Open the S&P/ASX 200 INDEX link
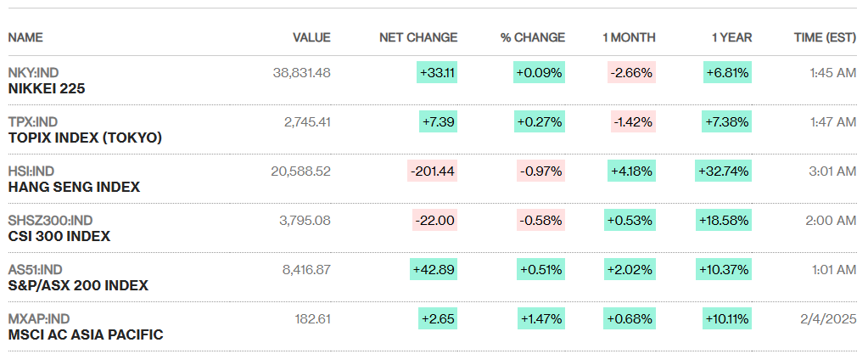The height and width of the screenshot is (354, 868). [x=78, y=285]
